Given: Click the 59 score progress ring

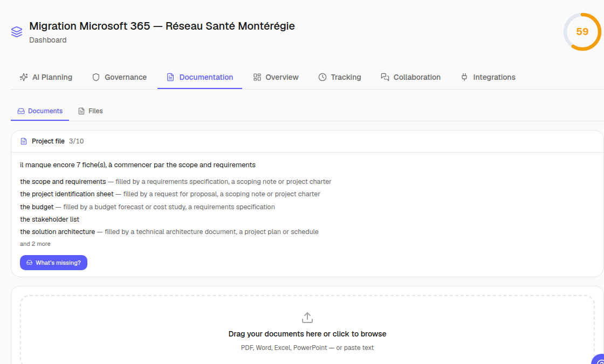Looking at the screenshot, I should click(x=582, y=32).
